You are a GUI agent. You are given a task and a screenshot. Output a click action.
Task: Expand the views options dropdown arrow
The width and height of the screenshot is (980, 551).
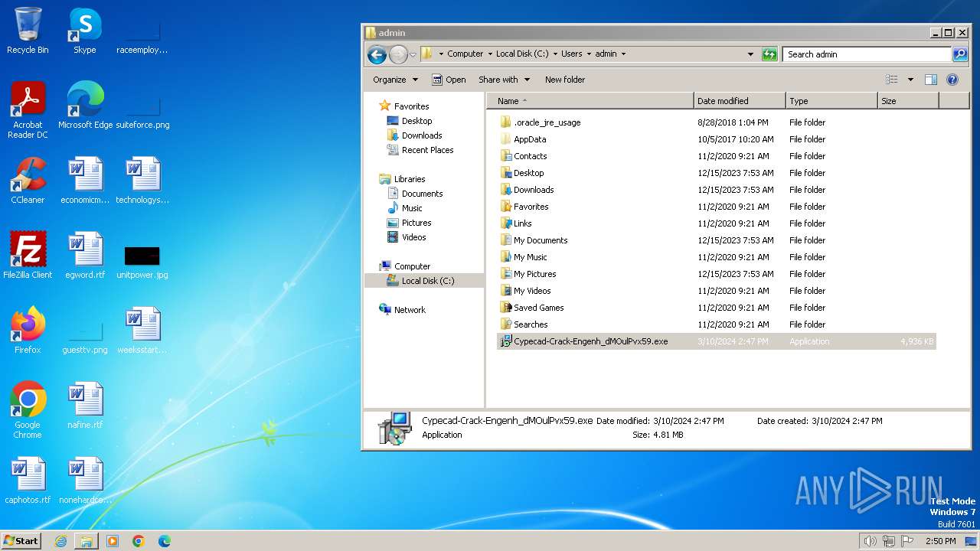910,80
